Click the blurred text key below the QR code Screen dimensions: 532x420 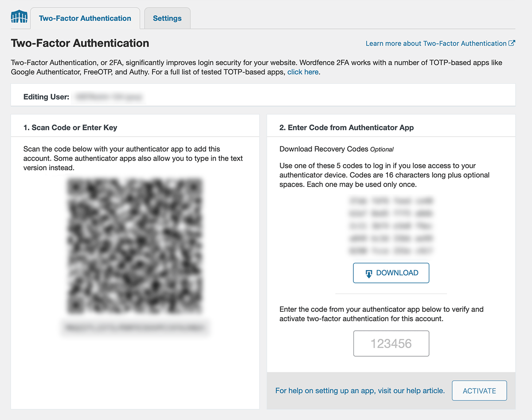[x=135, y=328]
